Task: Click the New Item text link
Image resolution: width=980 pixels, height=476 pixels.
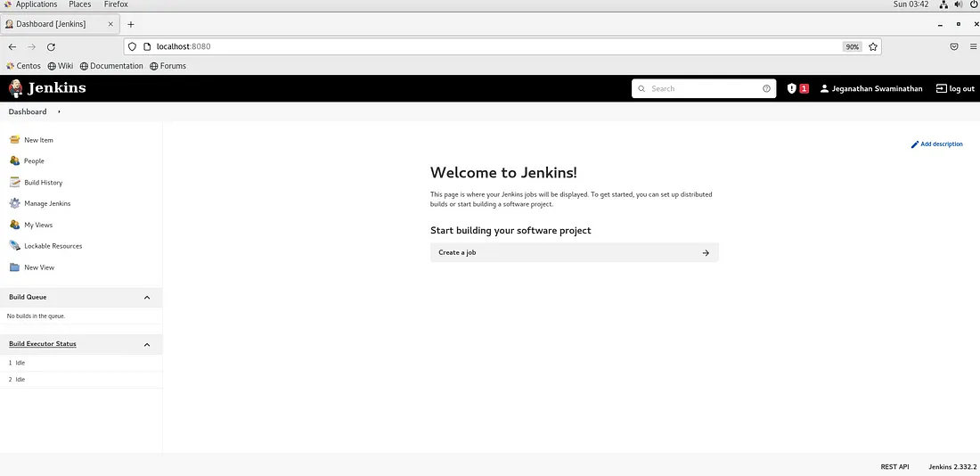Action: coord(38,140)
